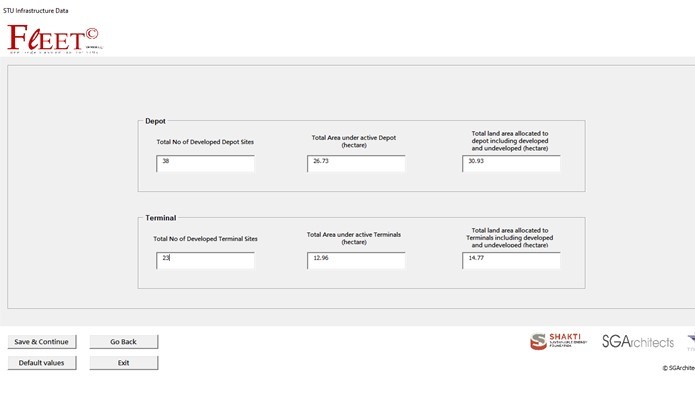Focus the Total No of Developed Depot Sites field
Viewport: 695px width, 399px height.
click(205, 164)
